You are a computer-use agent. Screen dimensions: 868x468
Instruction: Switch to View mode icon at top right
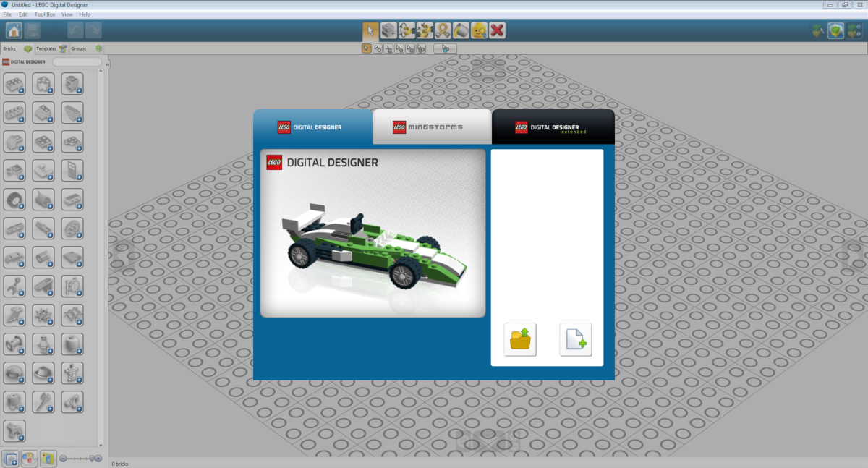836,30
